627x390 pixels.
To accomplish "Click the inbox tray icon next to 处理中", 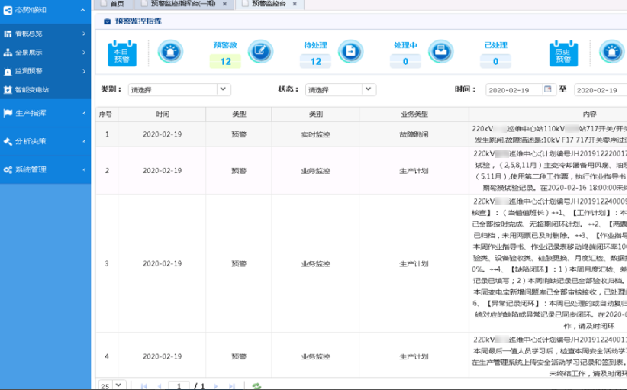I will [441, 51].
